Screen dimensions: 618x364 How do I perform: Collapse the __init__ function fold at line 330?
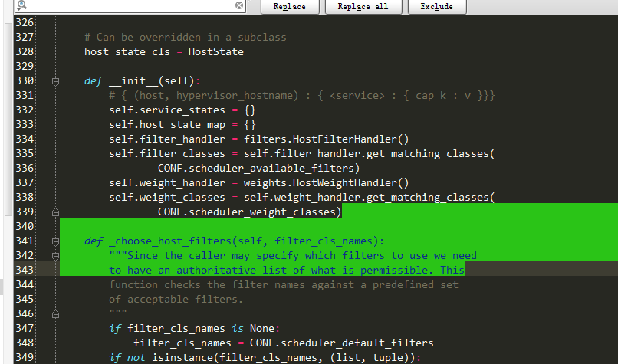[x=55, y=81]
